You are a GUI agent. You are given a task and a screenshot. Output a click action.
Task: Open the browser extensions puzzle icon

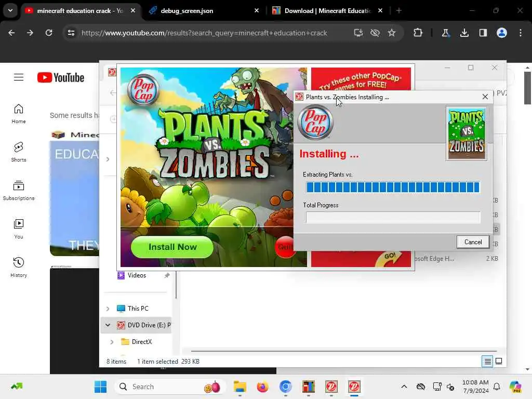(x=418, y=33)
